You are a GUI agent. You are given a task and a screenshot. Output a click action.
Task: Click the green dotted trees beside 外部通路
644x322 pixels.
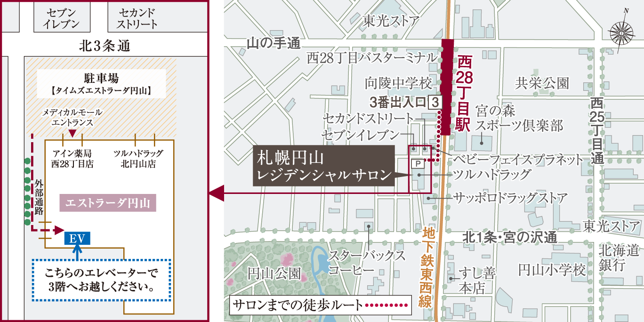pyautogui.click(x=27, y=192)
